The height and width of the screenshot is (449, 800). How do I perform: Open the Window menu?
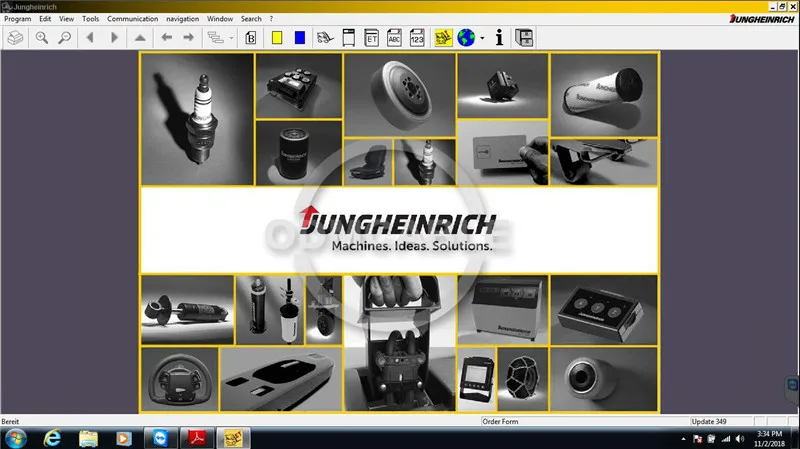pos(220,19)
